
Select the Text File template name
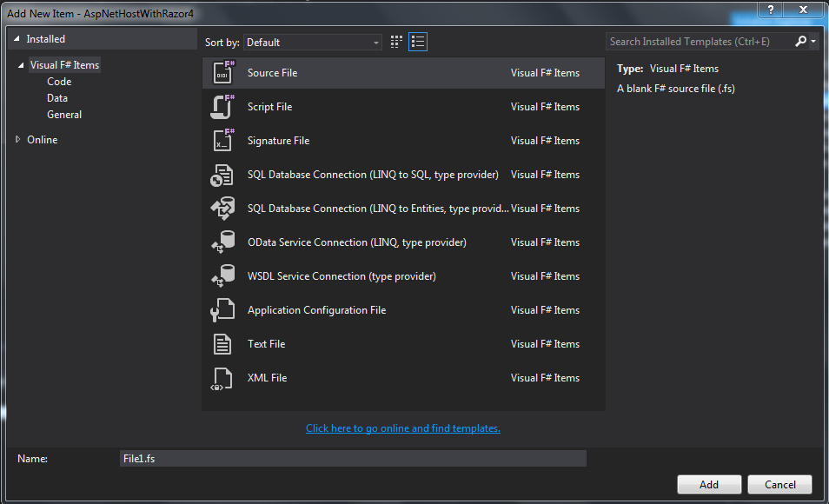coord(266,344)
